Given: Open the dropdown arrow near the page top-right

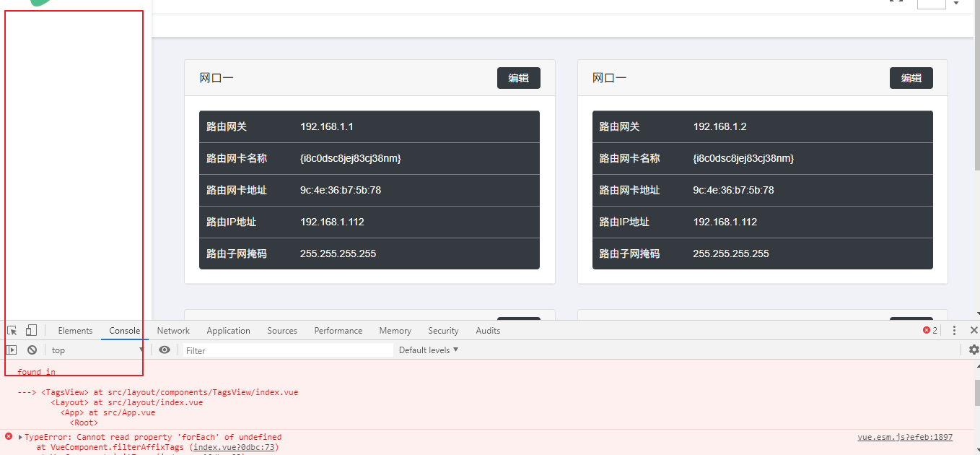Looking at the screenshot, I should [x=956, y=4].
